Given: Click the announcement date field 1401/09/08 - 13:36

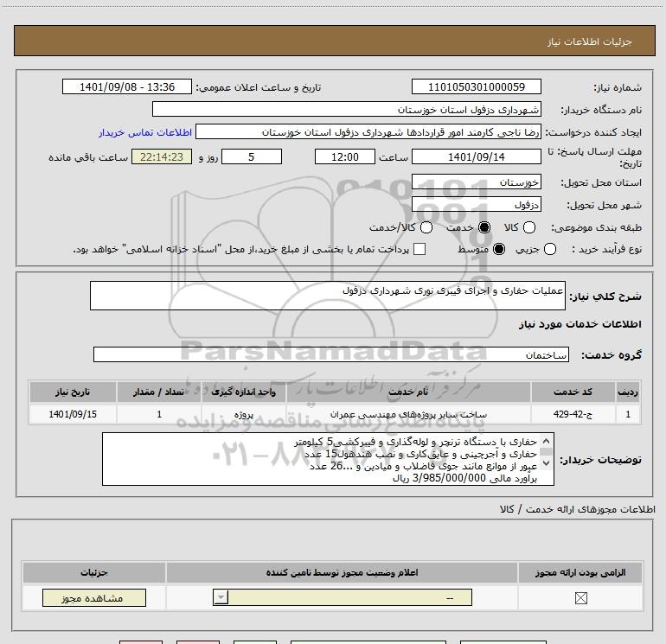Looking at the screenshot, I should click(x=127, y=86).
